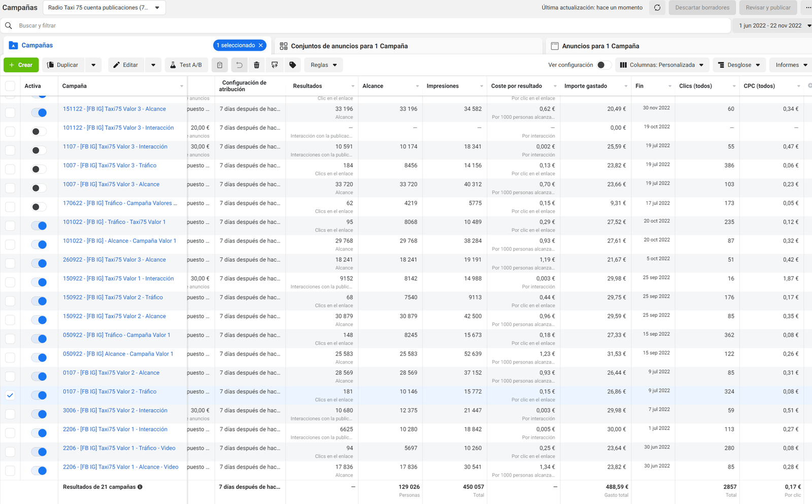Click the Editar pencil button

(126, 65)
